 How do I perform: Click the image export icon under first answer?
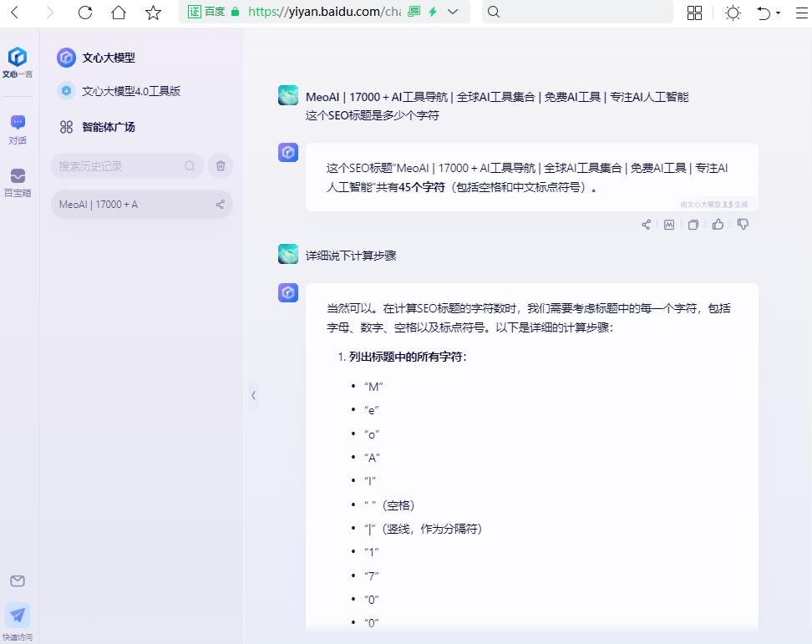(x=669, y=224)
